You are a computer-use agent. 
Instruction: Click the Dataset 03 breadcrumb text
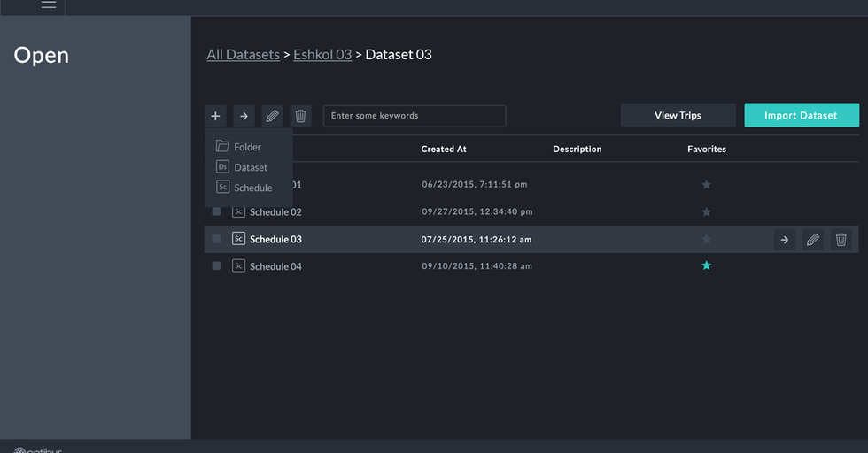pyautogui.click(x=399, y=54)
